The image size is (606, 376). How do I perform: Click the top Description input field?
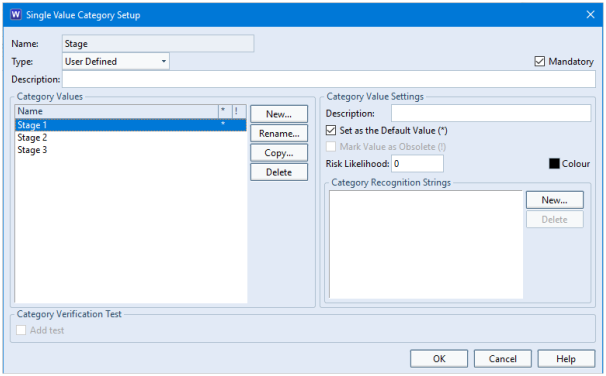pos(329,79)
